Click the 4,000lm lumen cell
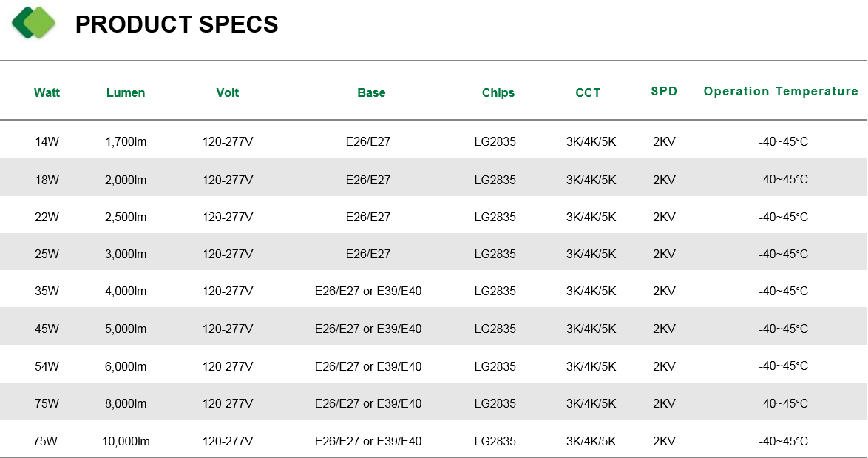The height and width of the screenshot is (458, 868). (x=126, y=291)
